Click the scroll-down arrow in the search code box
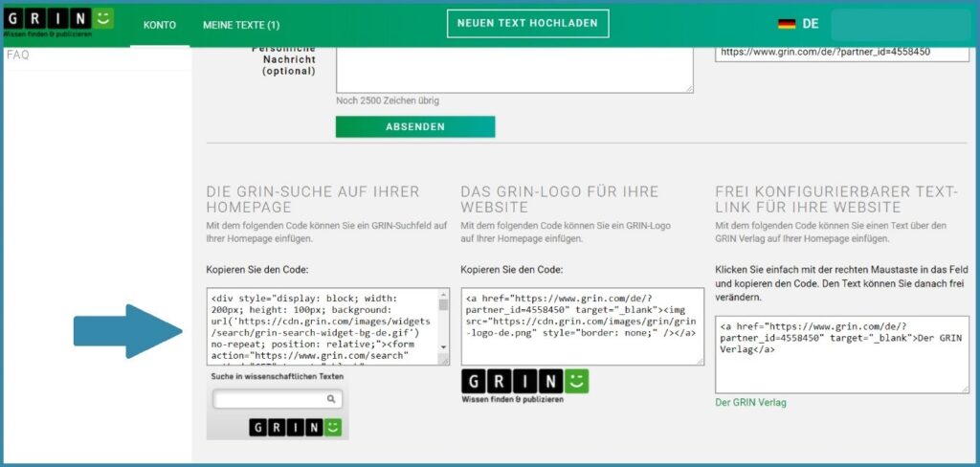Viewport: 980px width, 467px height. click(443, 346)
